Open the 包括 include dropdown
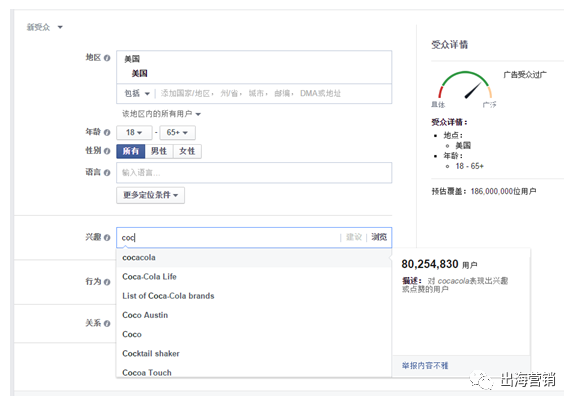Viewport: 574px width, 406px height. point(137,93)
